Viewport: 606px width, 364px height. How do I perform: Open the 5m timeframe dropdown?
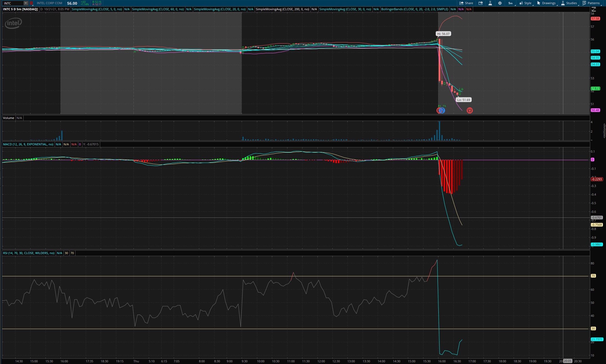pos(511,3)
